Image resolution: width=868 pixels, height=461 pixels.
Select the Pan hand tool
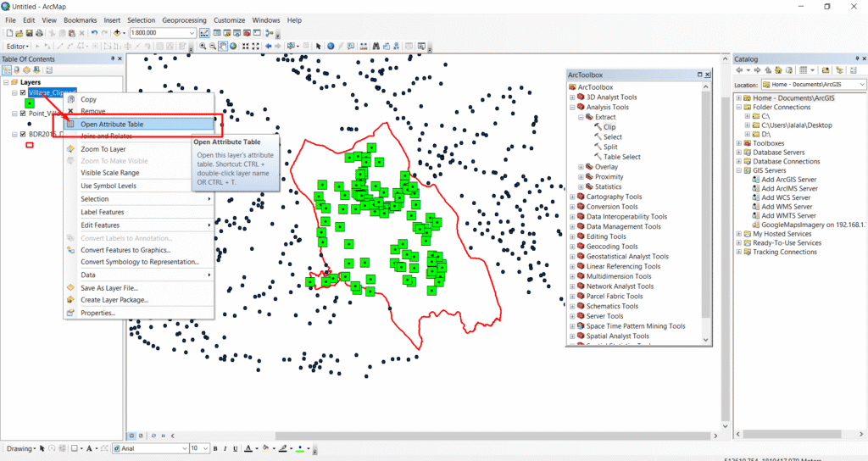(x=223, y=47)
